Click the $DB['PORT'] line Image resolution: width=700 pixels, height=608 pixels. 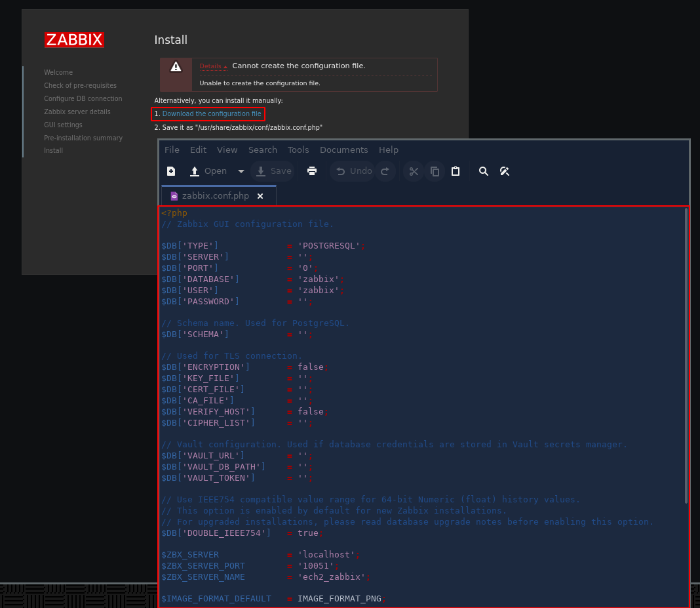(240, 268)
